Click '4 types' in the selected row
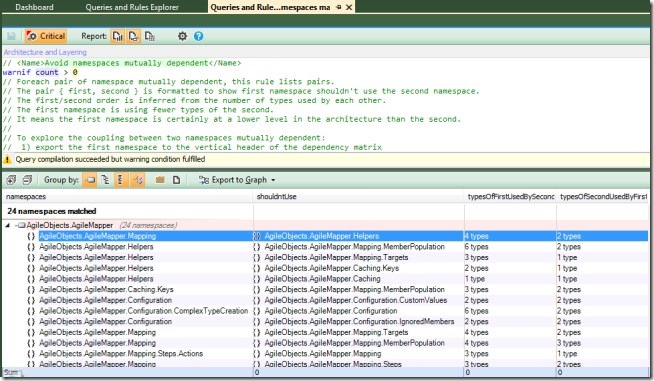Image resolution: width=654 pixels, height=381 pixels. [x=477, y=236]
